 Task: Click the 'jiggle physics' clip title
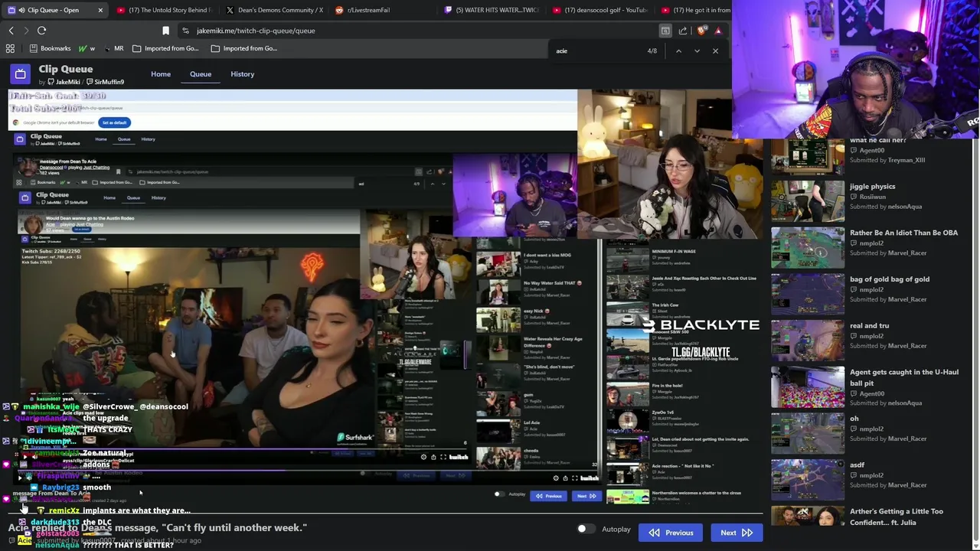pos(872,187)
